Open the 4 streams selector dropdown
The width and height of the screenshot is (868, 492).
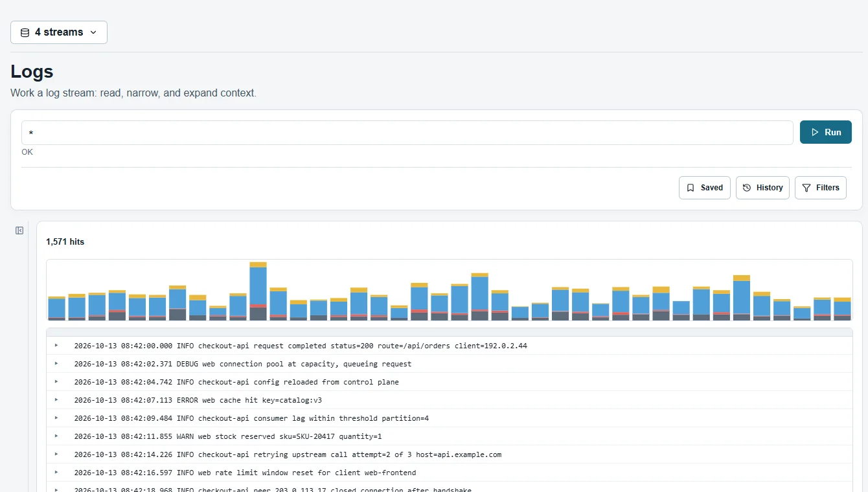click(x=59, y=32)
